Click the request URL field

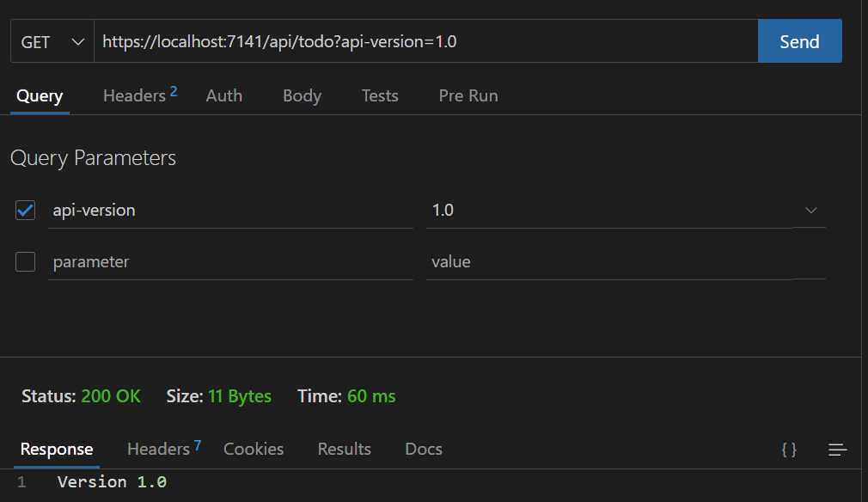425,41
